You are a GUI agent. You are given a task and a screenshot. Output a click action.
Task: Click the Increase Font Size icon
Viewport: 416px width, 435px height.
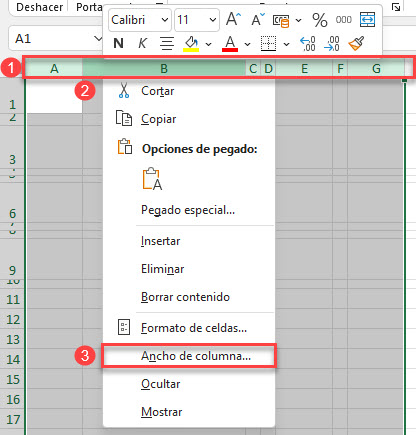tap(233, 19)
